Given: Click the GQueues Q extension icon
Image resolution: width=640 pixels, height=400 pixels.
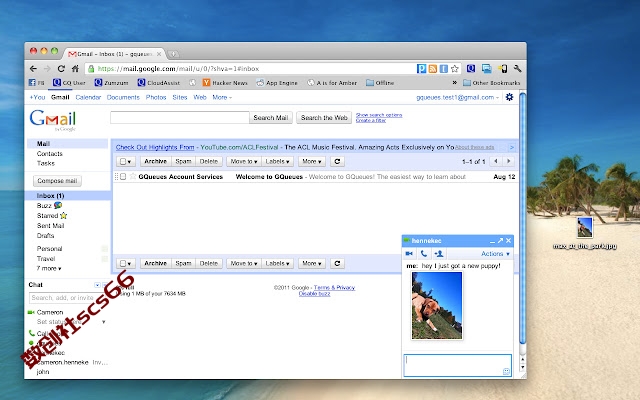Looking at the screenshot, I should [471, 69].
